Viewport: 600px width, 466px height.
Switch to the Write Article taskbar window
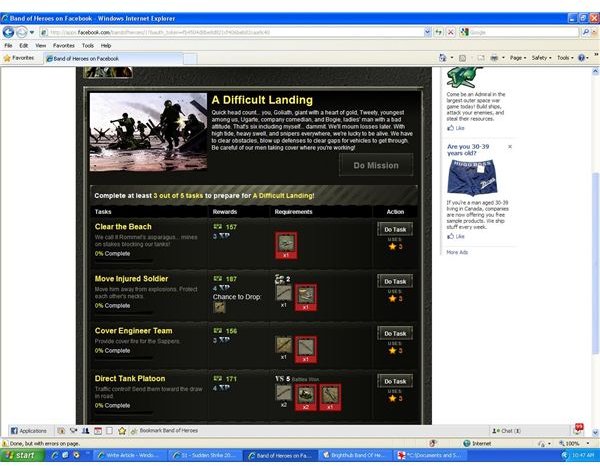[130, 455]
